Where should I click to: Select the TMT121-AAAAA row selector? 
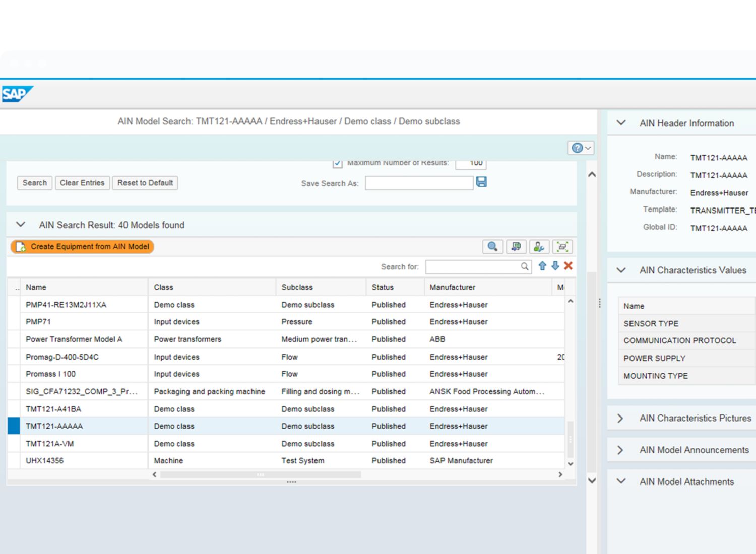point(14,426)
